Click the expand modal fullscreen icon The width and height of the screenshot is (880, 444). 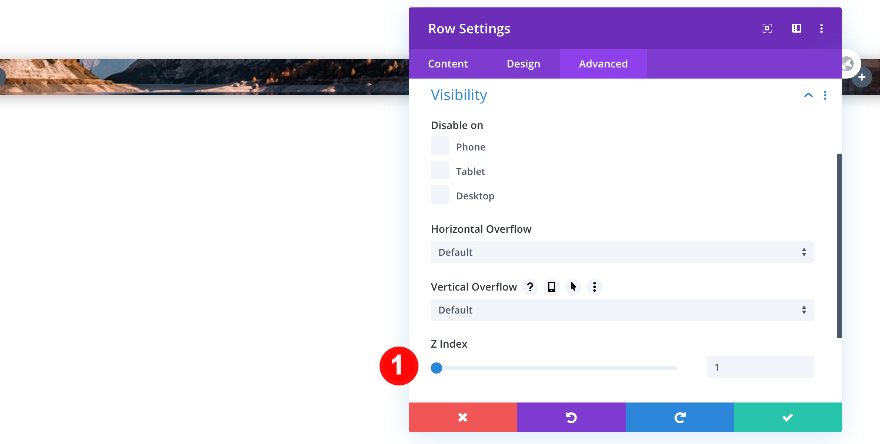coord(768,29)
